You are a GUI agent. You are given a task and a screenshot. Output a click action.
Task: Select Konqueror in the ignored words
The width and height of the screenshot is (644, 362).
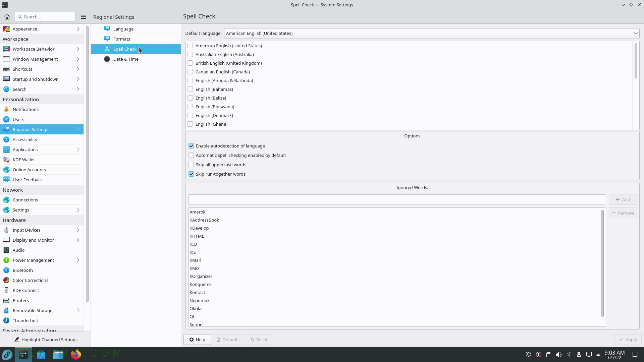[x=200, y=284]
